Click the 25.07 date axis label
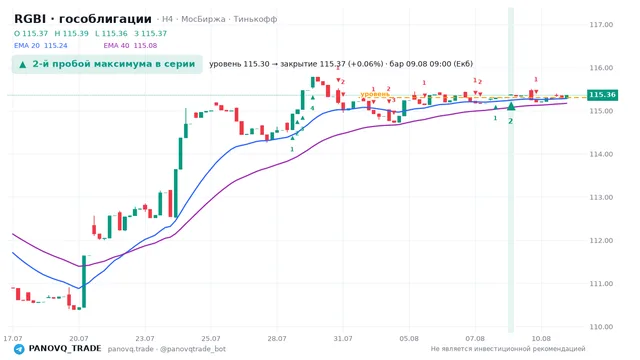640x360 pixels. coord(211,338)
